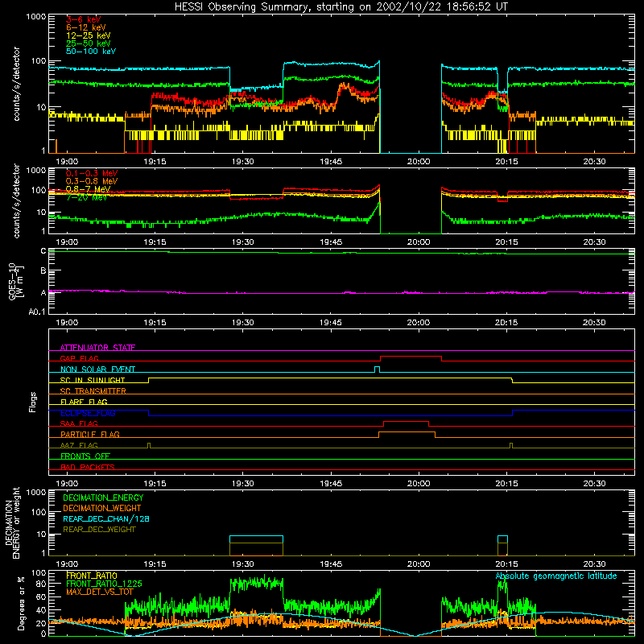Click the REAR_DEC_CHAN/128 legend label
Image resolution: width=644 pixels, height=644 pixels.
[x=106, y=518]
